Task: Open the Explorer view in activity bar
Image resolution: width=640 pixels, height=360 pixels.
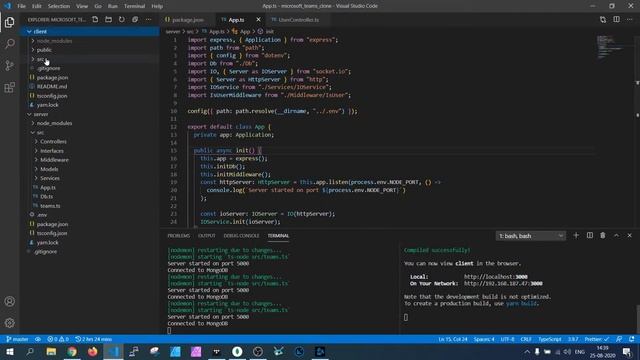Action: coord(9,22)
